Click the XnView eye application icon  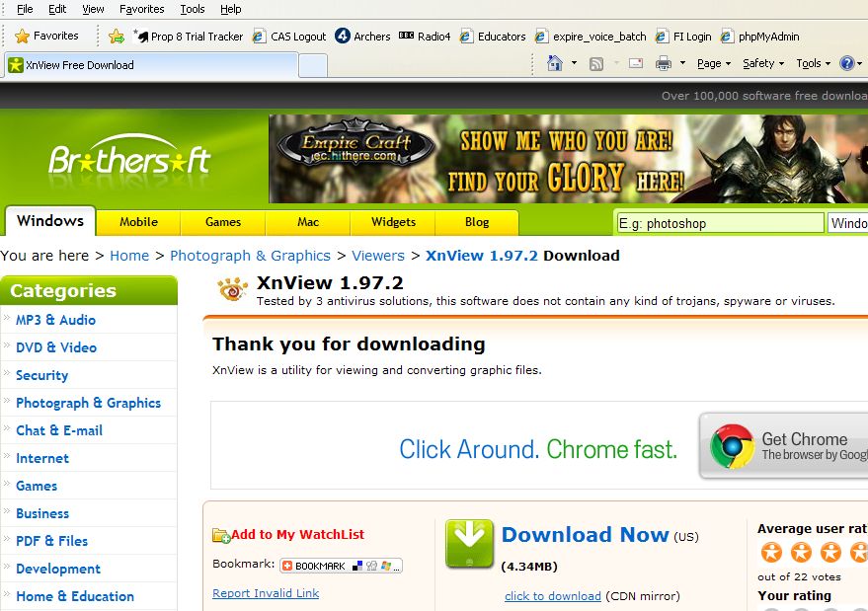(232, 289)
